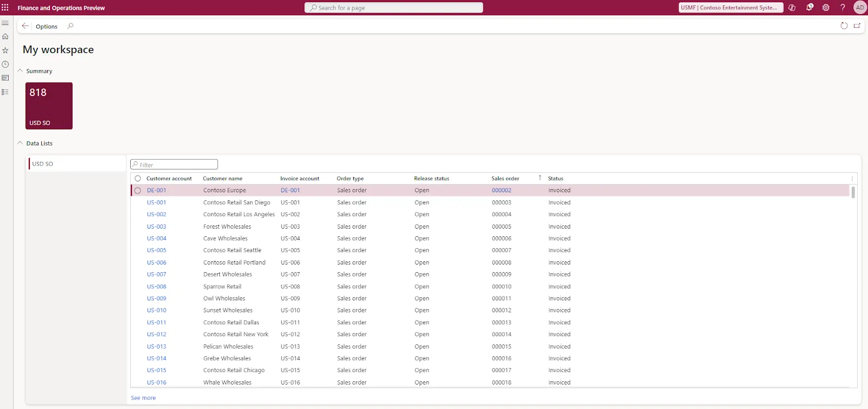This screenshot has width=868, height=409.
Task: Select the Sparrow Retail cell
Action: [x=222, y=287]
